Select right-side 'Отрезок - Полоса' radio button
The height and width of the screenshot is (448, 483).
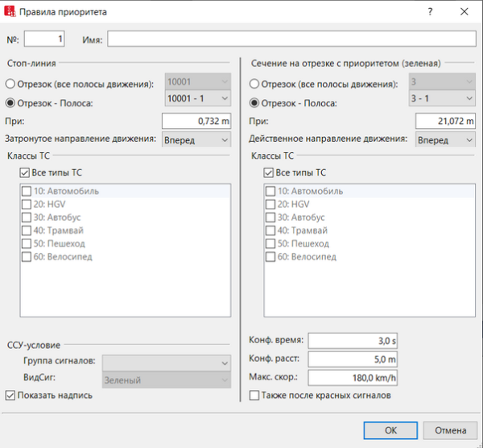pyautogui.click(x=255, y=102)
